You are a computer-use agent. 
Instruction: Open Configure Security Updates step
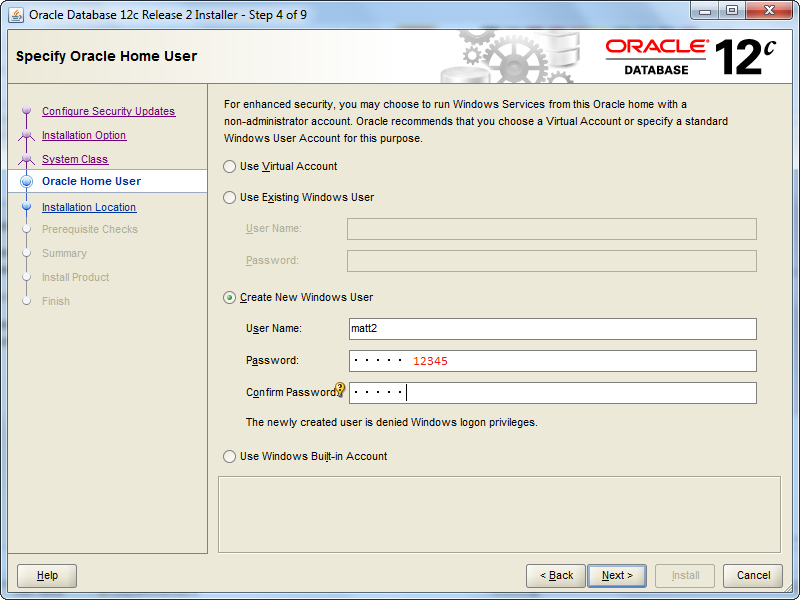(x=108, y=112)
